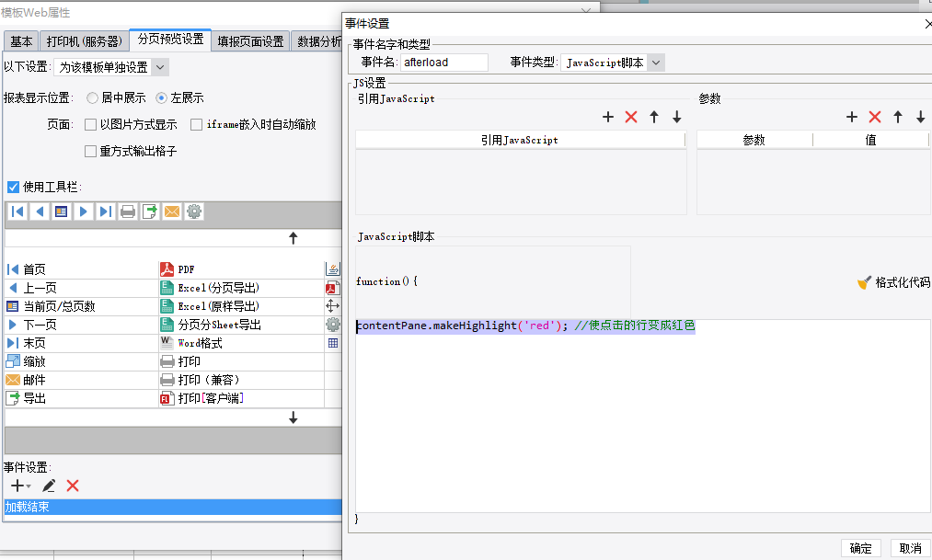This screenshot has width=932, height=560.
Task: Click the Next Page toolbar icon
Action: (83, 211)
